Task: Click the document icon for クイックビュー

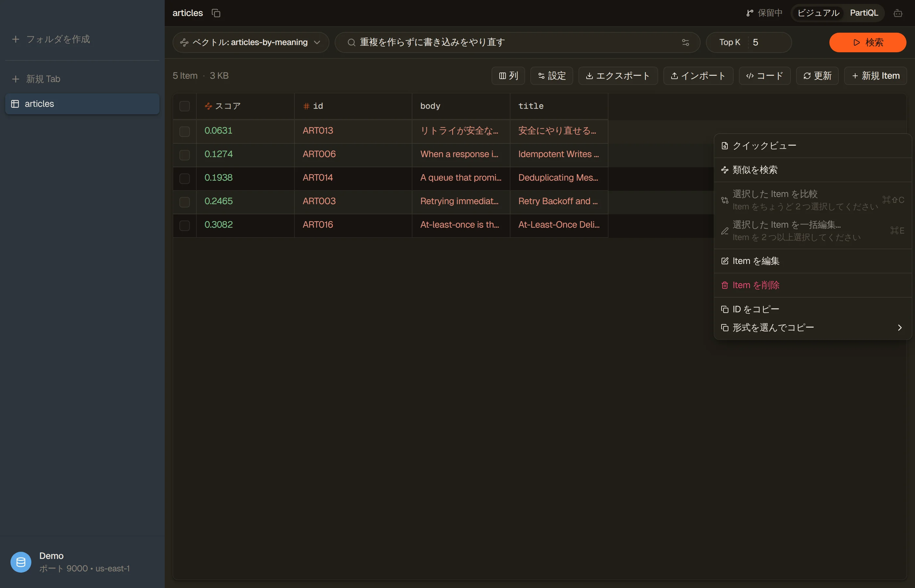Action: tap(724, 146)
